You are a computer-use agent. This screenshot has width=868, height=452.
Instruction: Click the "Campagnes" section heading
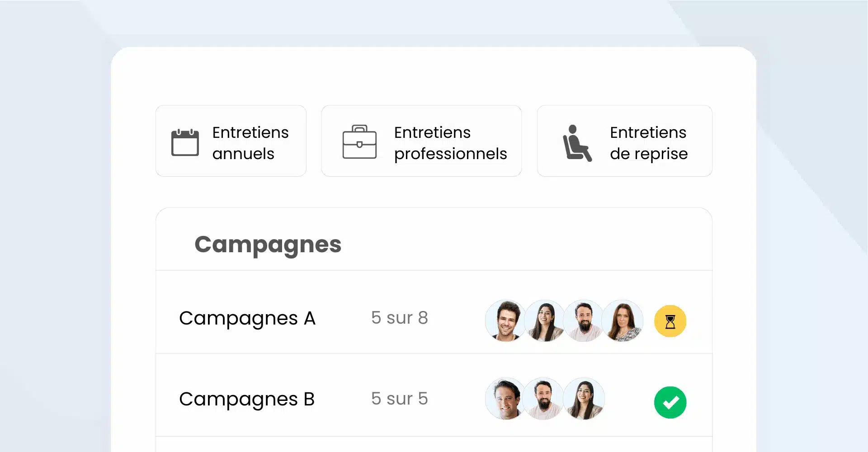268,245
